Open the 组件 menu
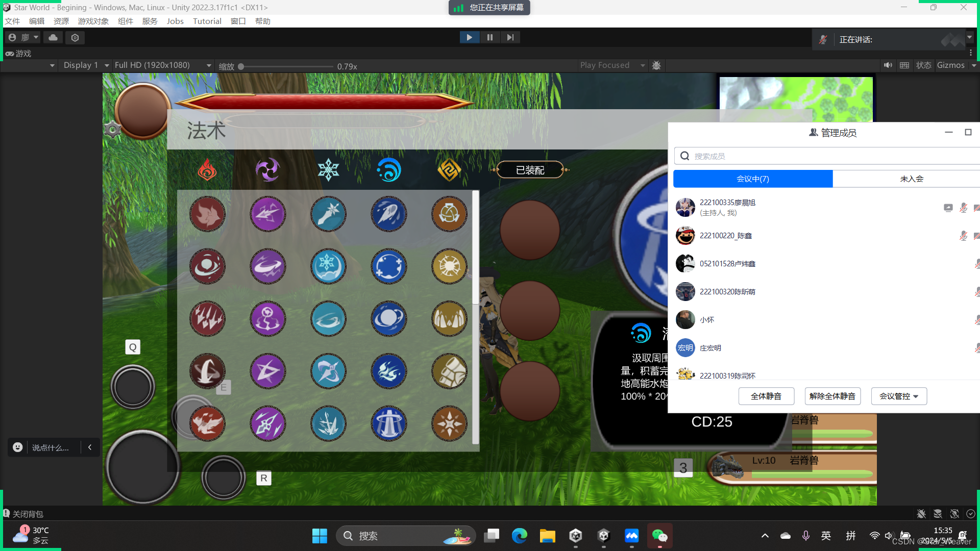Viewport: 980px width, 551px height. 125,21
